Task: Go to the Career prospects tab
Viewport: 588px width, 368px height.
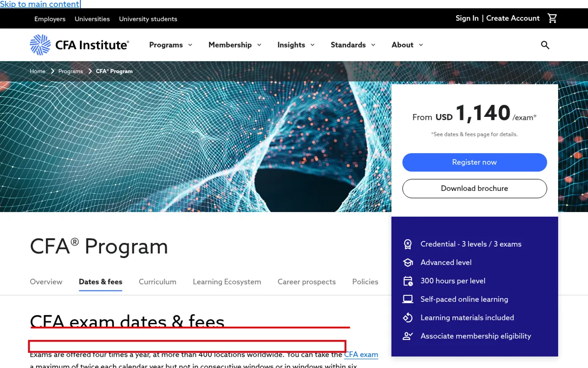Action: [307, 282]
